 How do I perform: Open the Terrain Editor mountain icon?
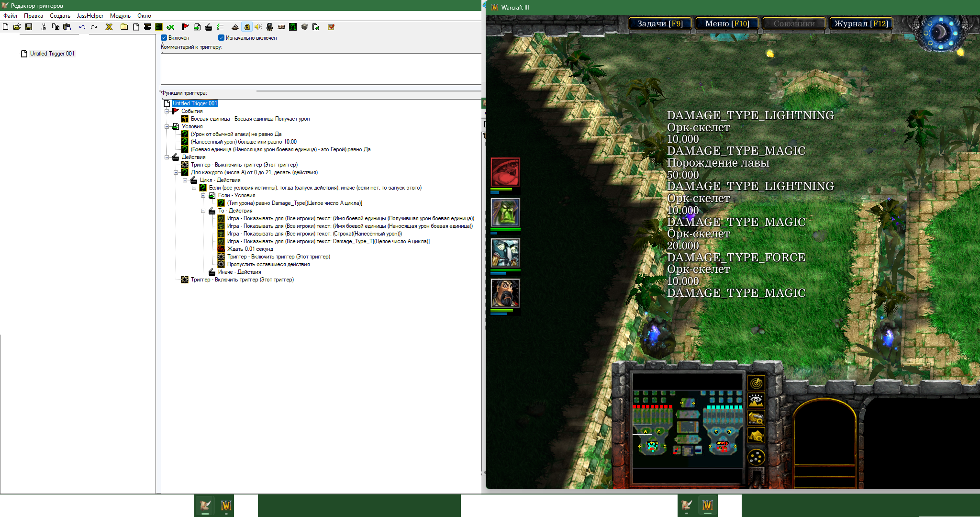click(235, 27)
